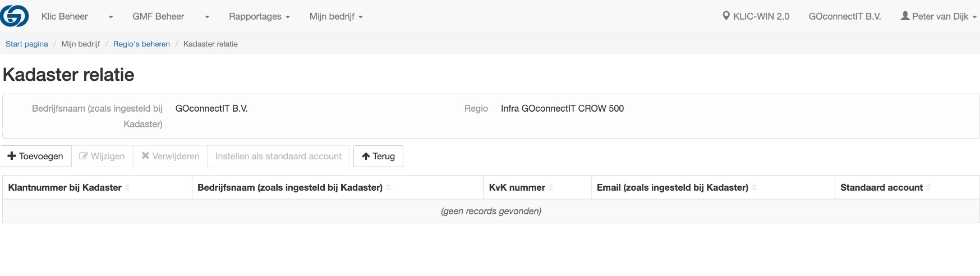The image size is (980, 276).
Task: Click sort arrows on Bedrijfsnaam column header
Action: tap(388, 187)
